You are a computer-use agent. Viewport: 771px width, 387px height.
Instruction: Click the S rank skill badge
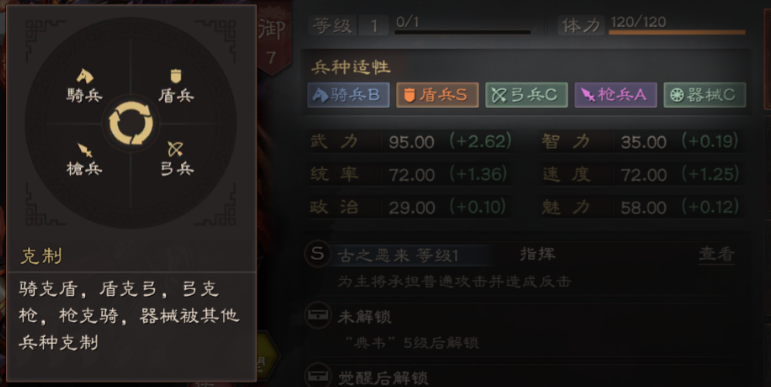(x=317, y=254)
